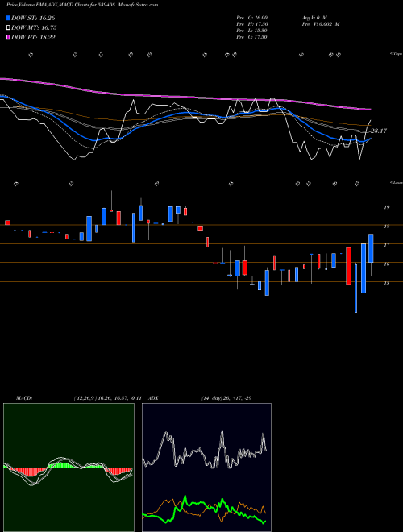Click the 'MACD:' panel heading
Image resolution: width=403 pixels, height=532 pixels.
[x=23, y=398]
